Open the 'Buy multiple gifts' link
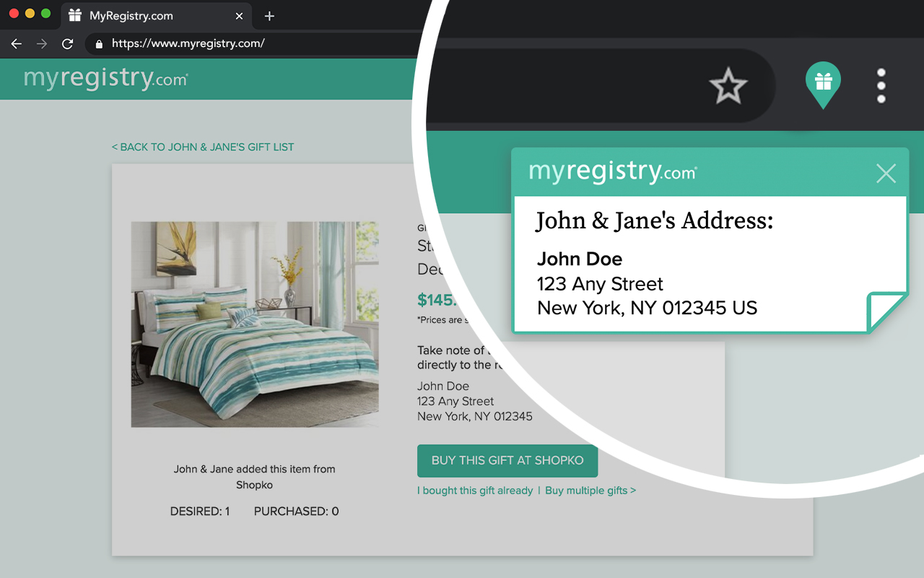924x578 pixels. coord(590,491)
